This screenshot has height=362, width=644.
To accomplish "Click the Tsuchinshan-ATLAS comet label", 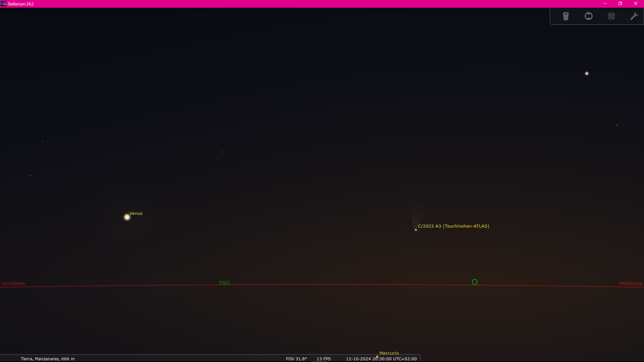I will click(x=453, y=226).
